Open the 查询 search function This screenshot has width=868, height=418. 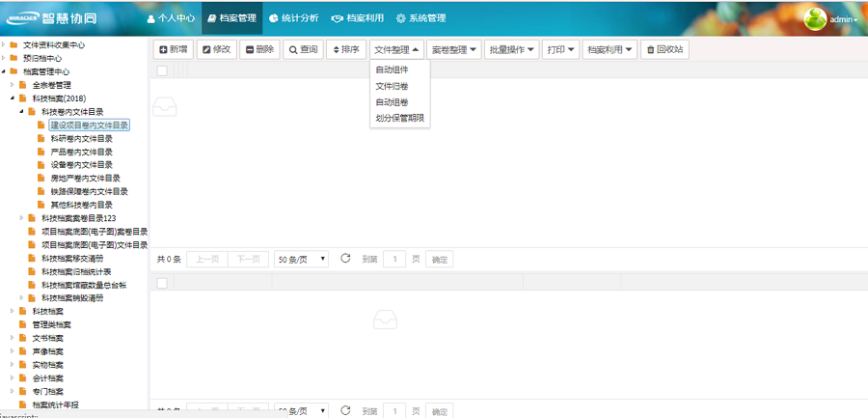[303, 49]
